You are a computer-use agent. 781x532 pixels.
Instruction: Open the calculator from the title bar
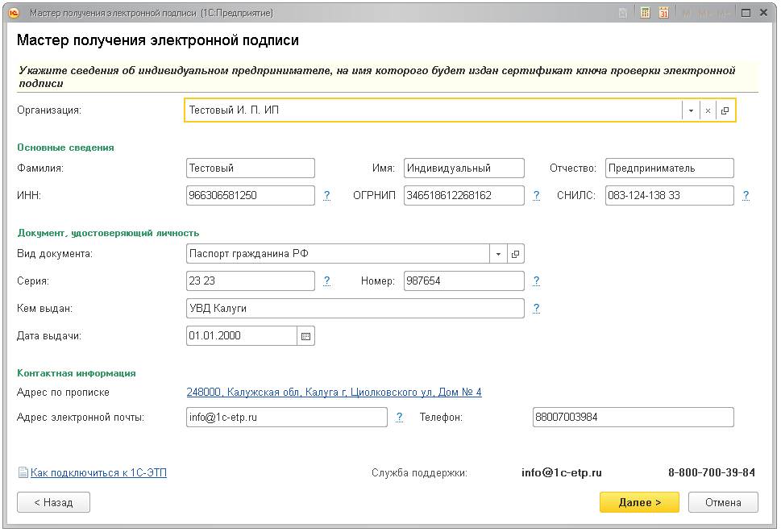click(645, 13)
